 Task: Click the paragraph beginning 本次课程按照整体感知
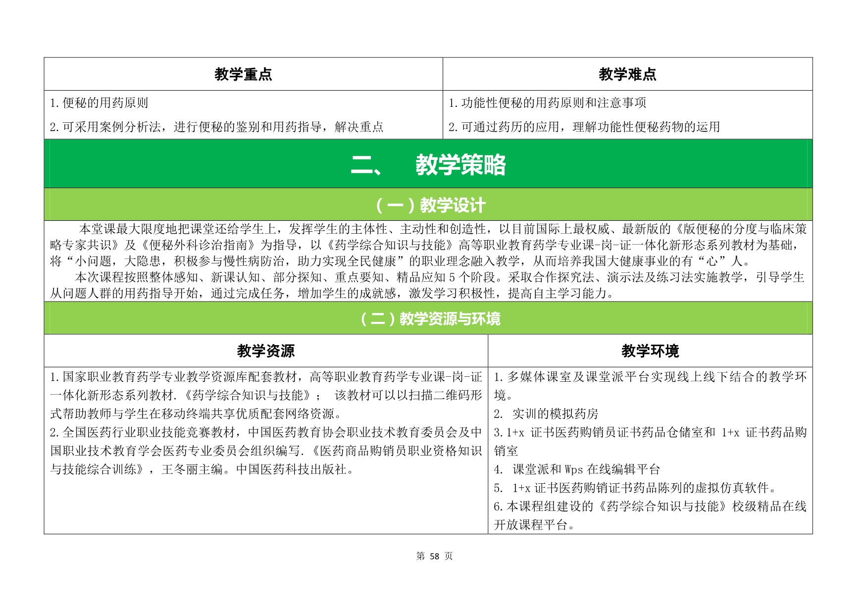pyautogui.click(x=428, y=285)
